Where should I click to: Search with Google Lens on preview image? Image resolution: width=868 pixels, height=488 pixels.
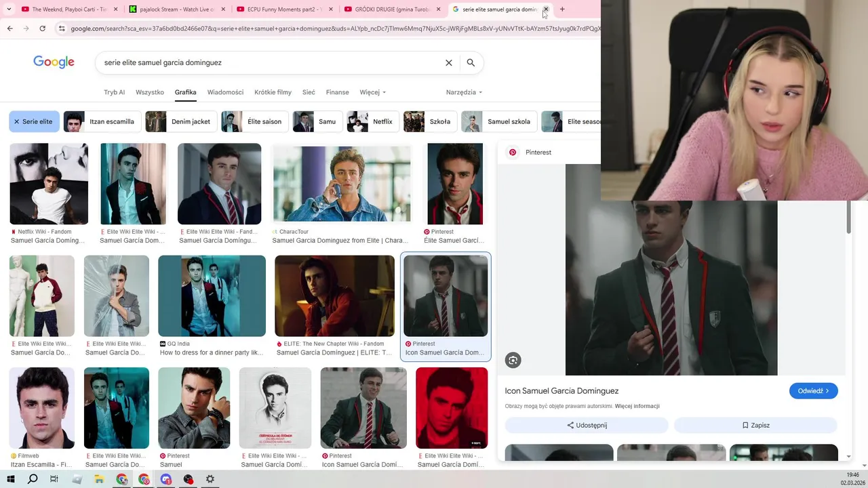pos(513,361)
